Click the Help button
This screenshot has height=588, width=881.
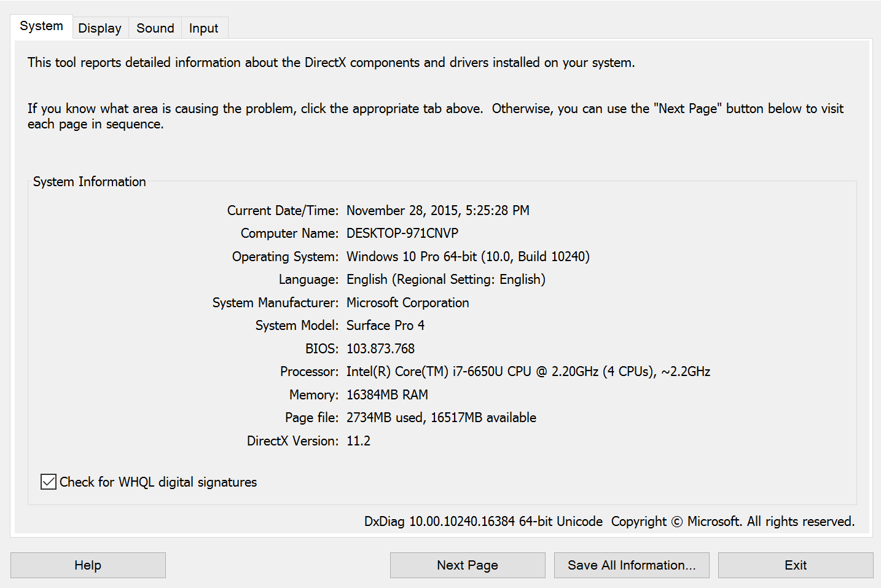pyautogui.click(x=88, y=565)
